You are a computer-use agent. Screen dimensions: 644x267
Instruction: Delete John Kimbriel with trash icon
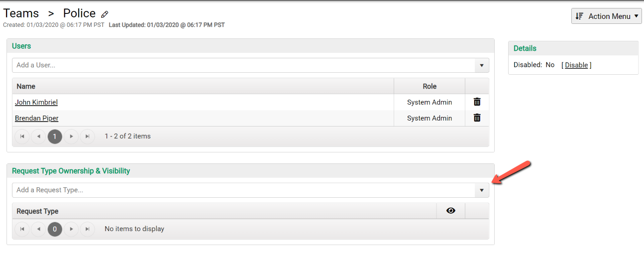tap(477, 102)
